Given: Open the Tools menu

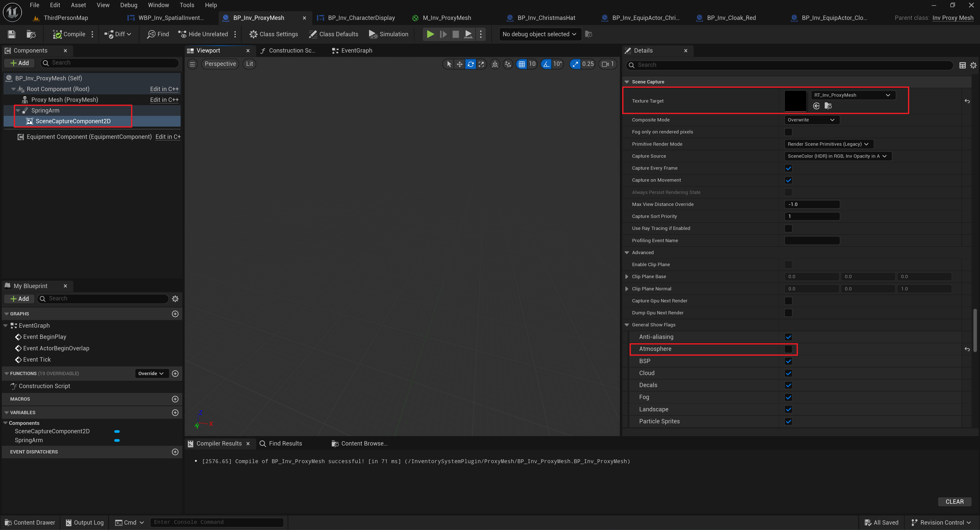Looking at the screenshot, I should 187,5.
